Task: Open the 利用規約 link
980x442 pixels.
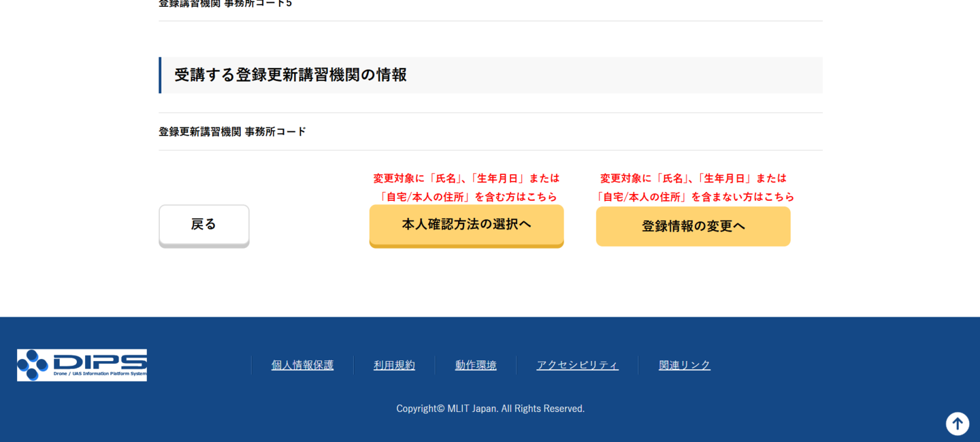Action: [x=394, y=365]
